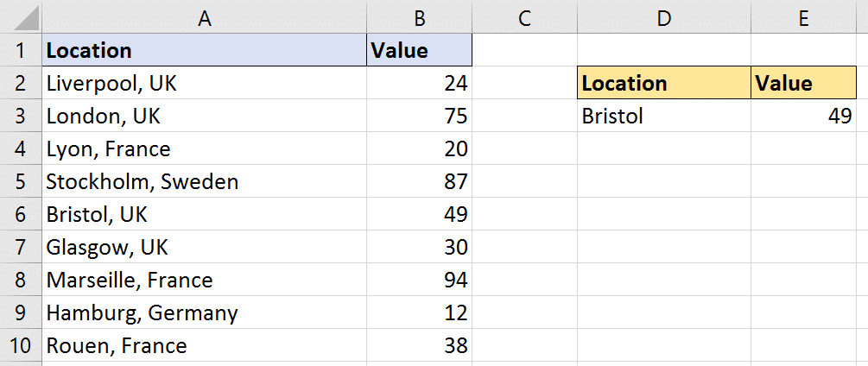Select the cell Stockholm, Sweden
Viewport: 868px width, 366px height.
205,181
